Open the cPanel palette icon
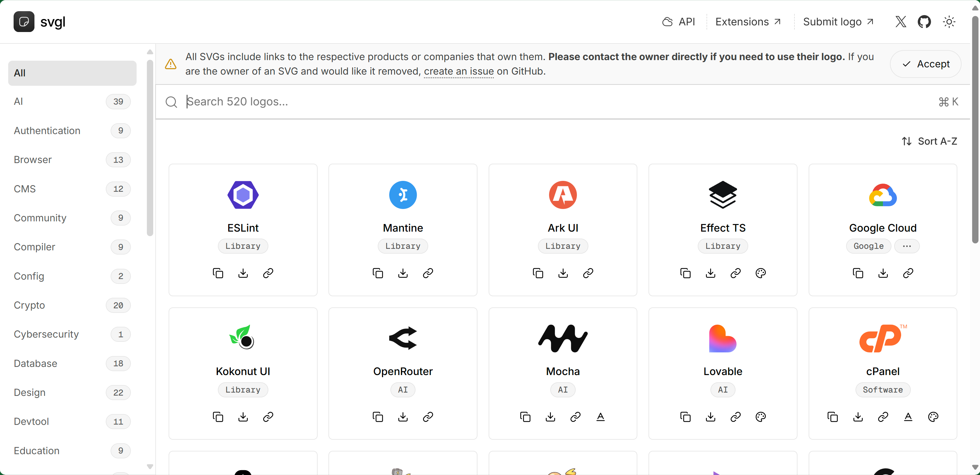Image resolution: width=980 pixels, height=475 pixels. tap(933, 417)
